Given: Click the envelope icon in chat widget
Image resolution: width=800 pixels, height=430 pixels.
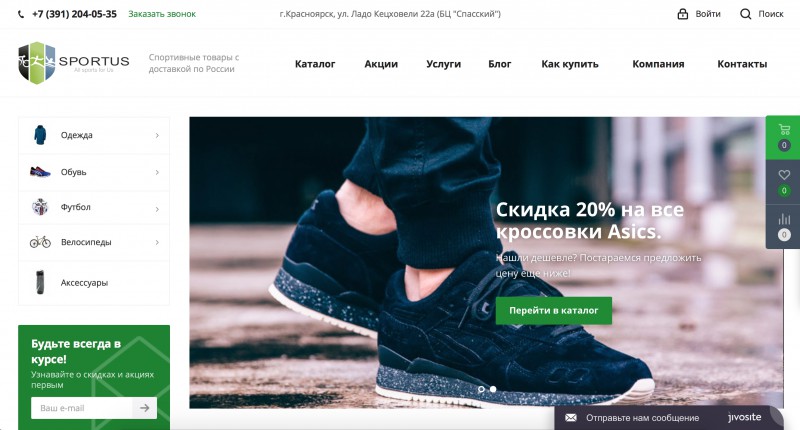Looking at the screenshot, I should click(571, 418).
